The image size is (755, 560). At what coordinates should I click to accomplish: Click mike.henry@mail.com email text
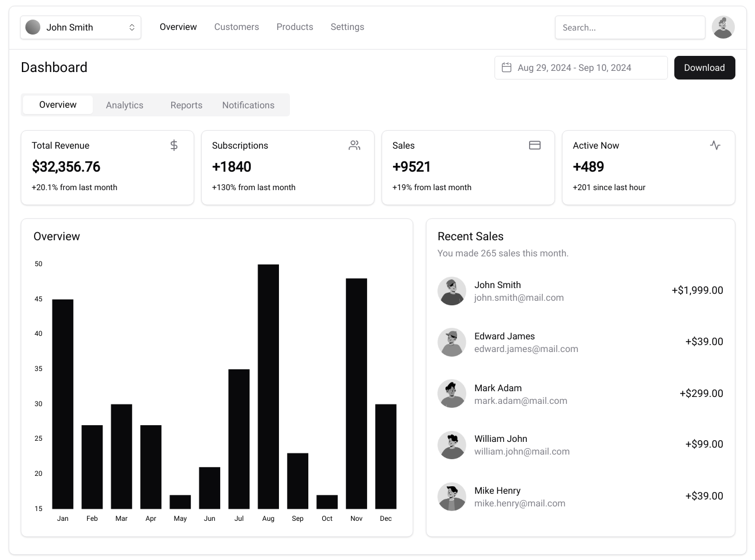coord(520,504)
